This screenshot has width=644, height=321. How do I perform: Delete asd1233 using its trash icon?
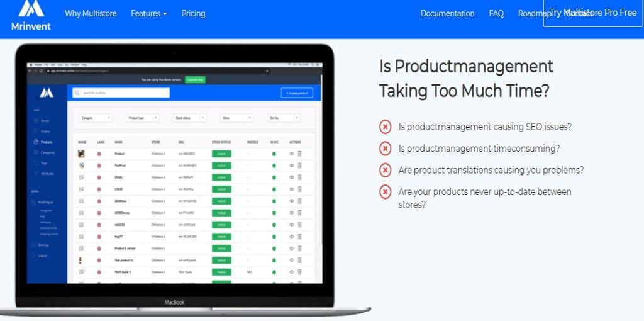tap(299, 225)
